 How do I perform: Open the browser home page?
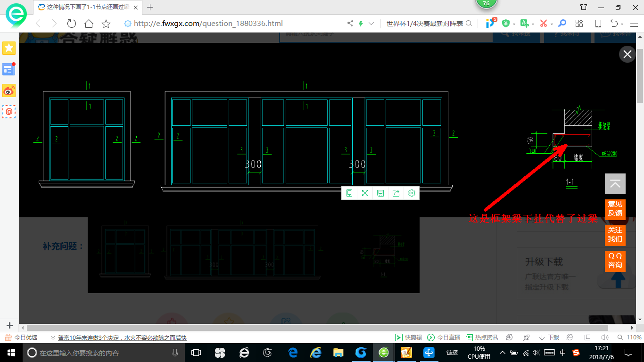(89, 24)
